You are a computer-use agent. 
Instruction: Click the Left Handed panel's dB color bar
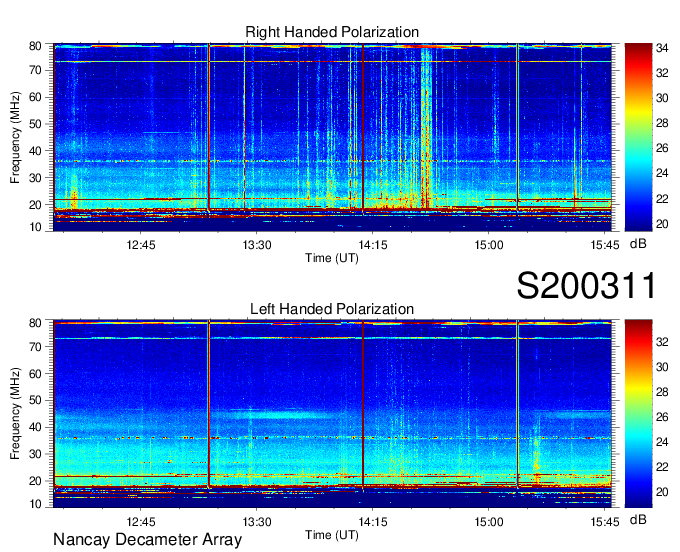click(638, 414)
